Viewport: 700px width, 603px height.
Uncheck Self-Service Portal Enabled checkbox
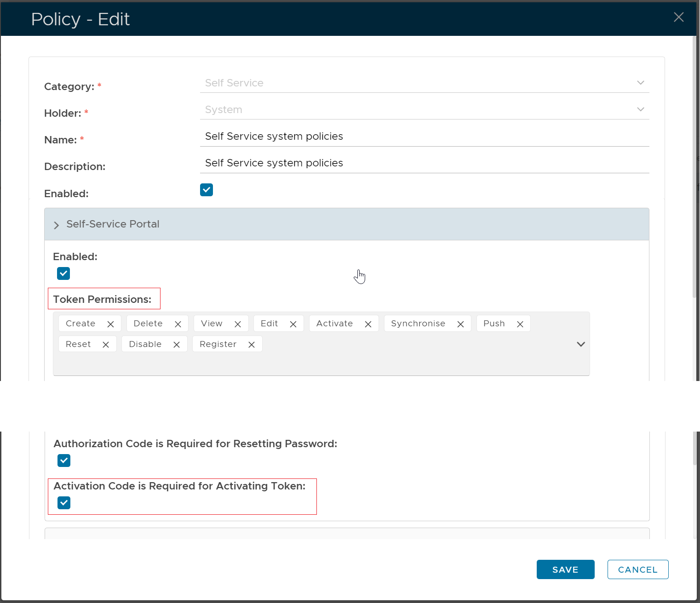(63, 273)
